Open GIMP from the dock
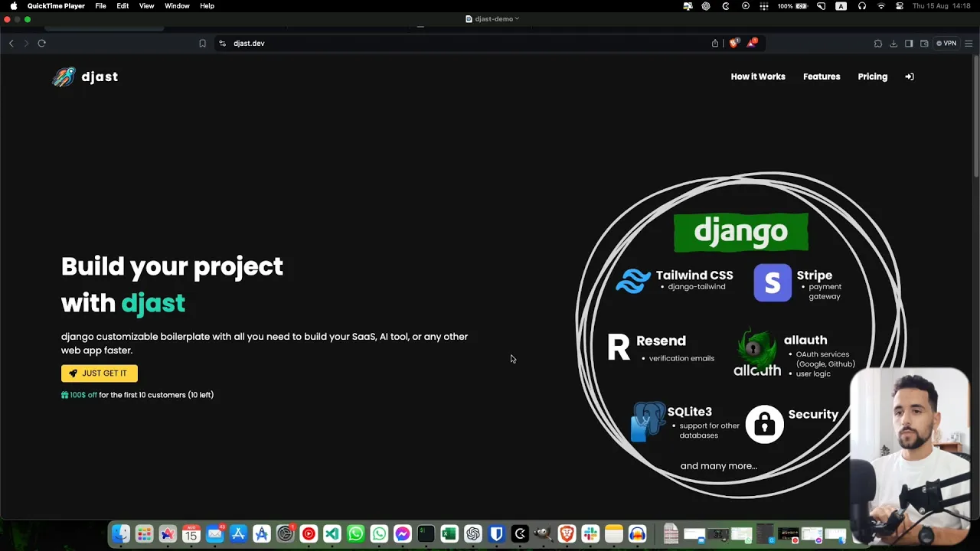980x551 pixels. (544, 534)
